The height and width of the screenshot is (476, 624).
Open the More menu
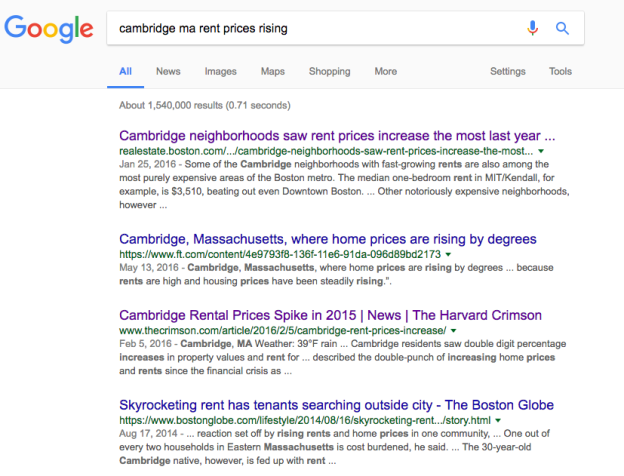point(386,71)
